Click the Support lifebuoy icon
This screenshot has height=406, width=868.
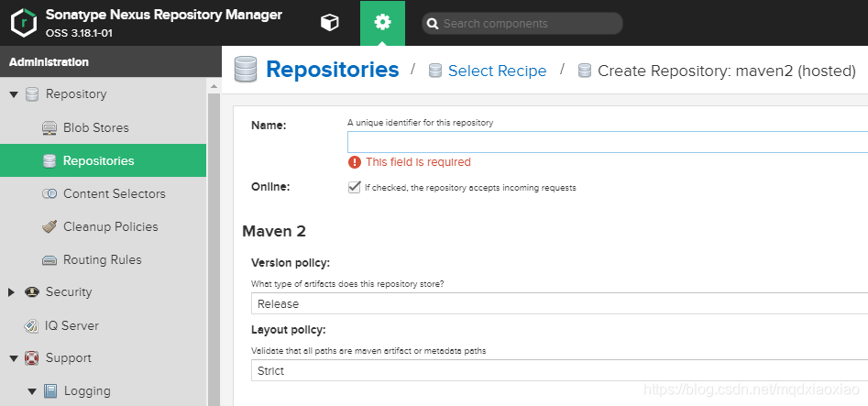(31, 358)
